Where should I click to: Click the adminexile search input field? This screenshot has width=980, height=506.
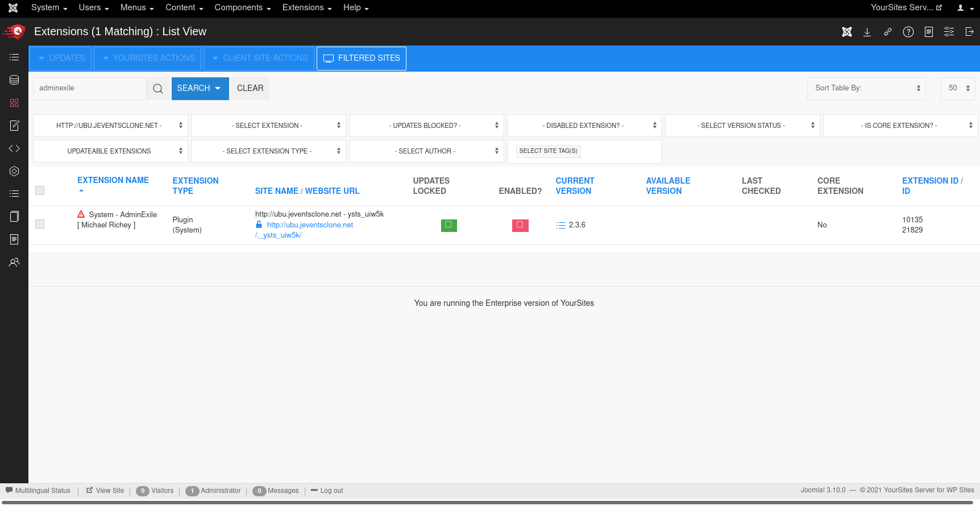coord(90,89)
